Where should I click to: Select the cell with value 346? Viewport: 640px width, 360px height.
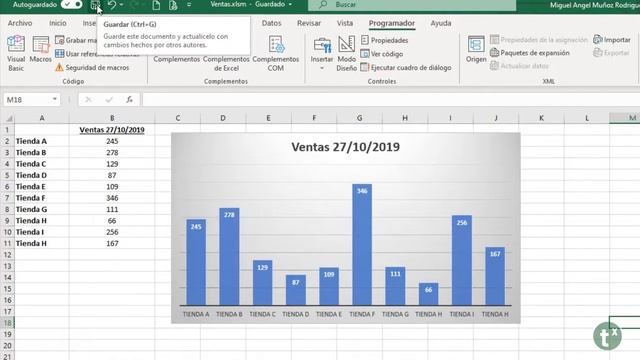point(112,198)
